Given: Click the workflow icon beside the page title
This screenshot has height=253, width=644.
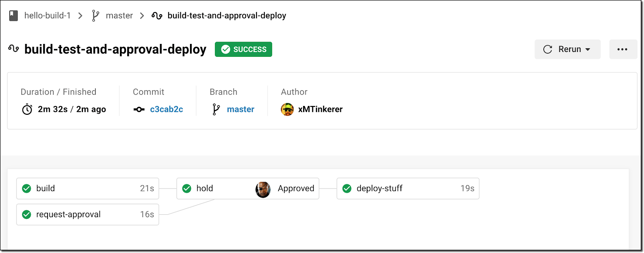Looking at the screenshot, I should [x=14, y=49].
